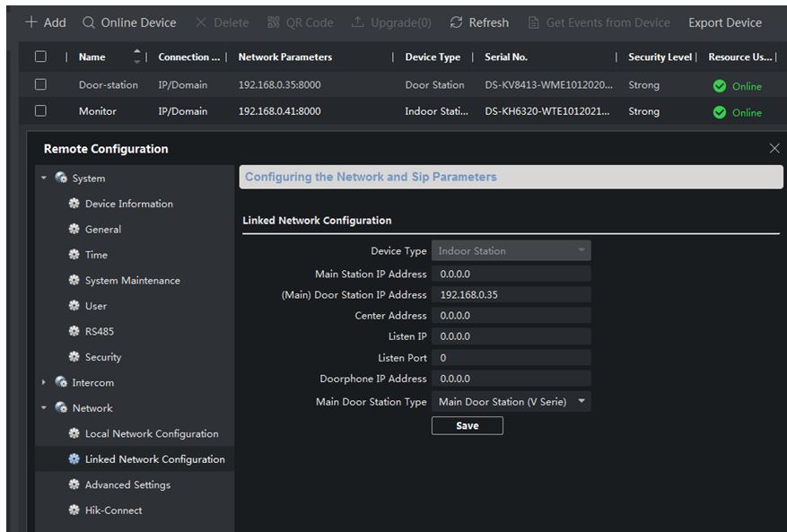787x532 pixels.
Task: Click the gear icon beside Hik-Connect
Action: click(x=74, y=510)
